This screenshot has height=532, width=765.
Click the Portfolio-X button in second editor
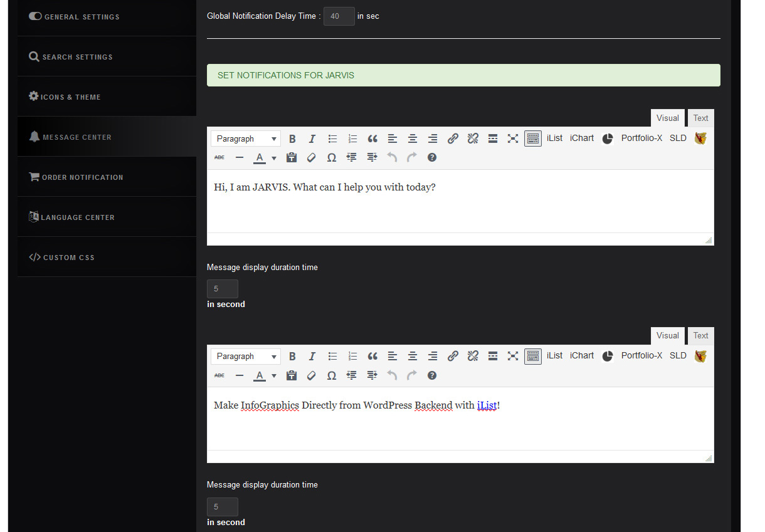641,355
